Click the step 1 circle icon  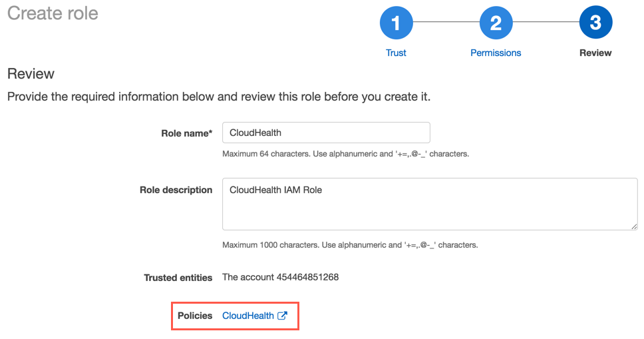point(396,24)
